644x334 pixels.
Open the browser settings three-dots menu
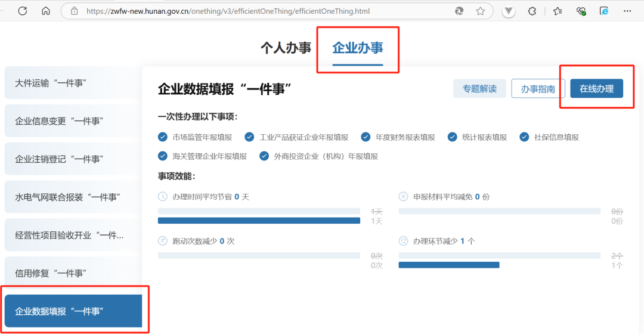[x=627, y=11]
